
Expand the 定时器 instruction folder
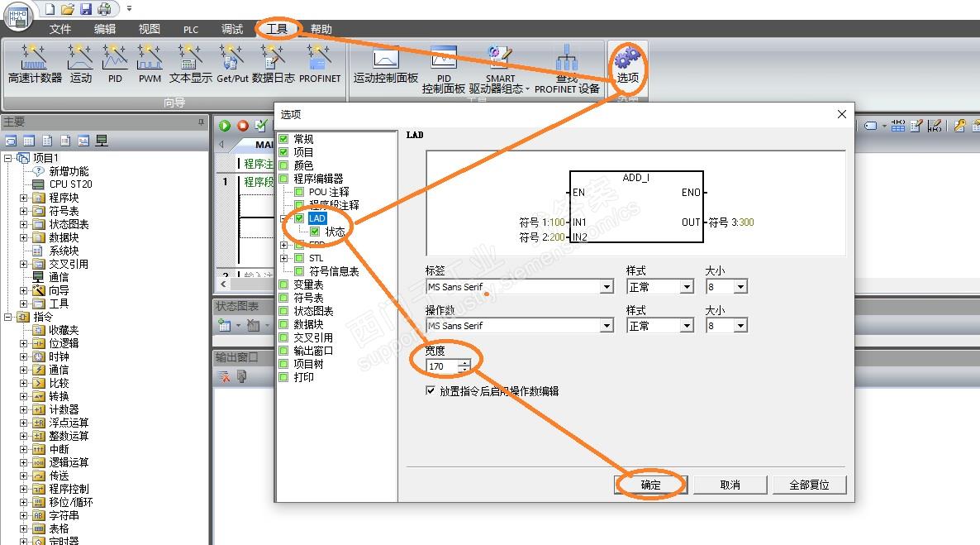click(23, 542)
